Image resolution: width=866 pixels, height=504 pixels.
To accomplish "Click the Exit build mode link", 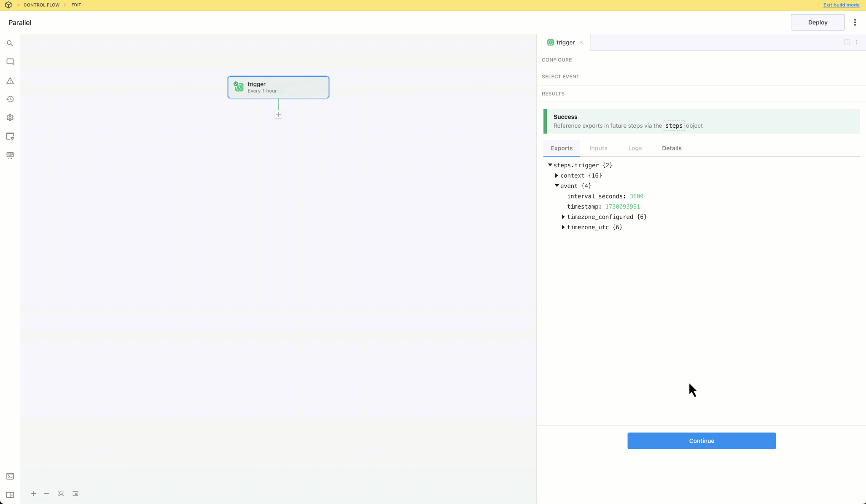I will pyautogui.click(x=841, y=5).
